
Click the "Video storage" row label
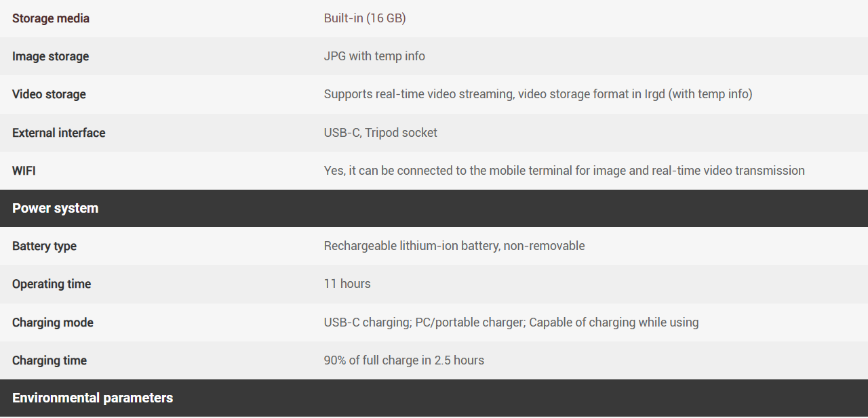(49, 94)
